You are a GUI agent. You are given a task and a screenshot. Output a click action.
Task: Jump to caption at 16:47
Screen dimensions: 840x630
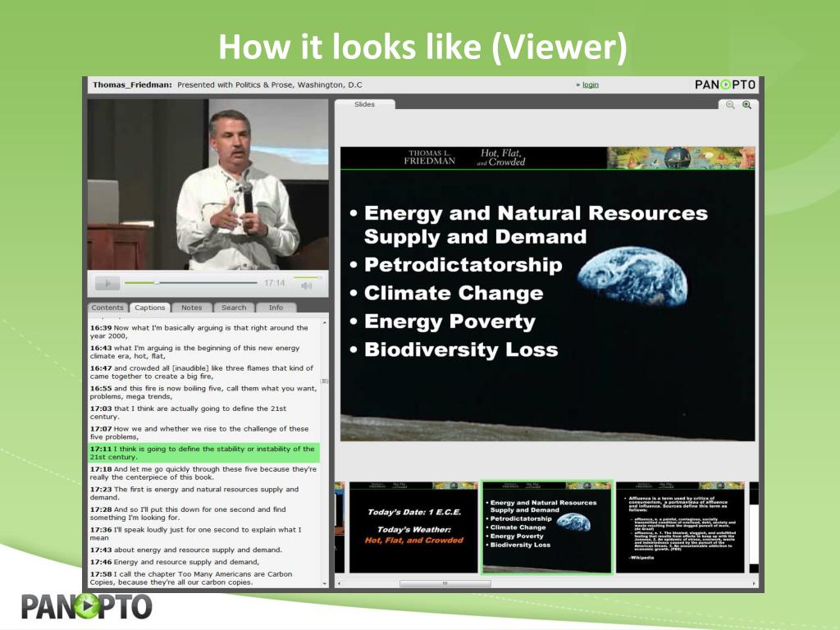click(x=203, y=372)
